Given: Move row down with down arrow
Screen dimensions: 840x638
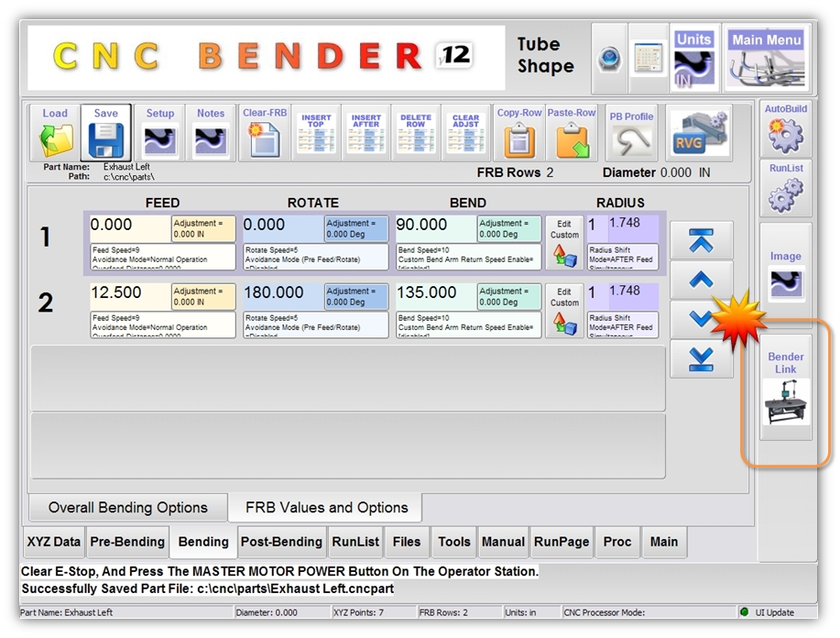Looking at the screenshot, I should (x=701, y=319).
